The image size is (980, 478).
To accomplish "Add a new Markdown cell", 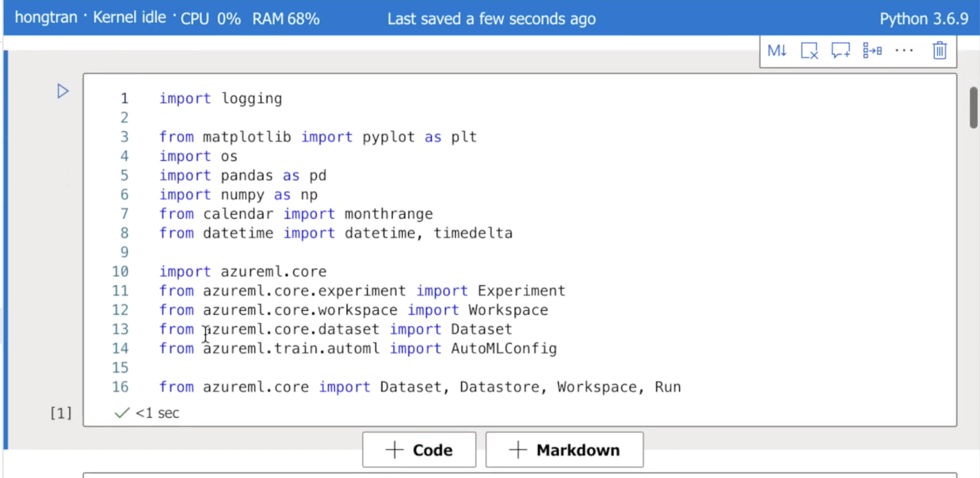I will [564, 449].
